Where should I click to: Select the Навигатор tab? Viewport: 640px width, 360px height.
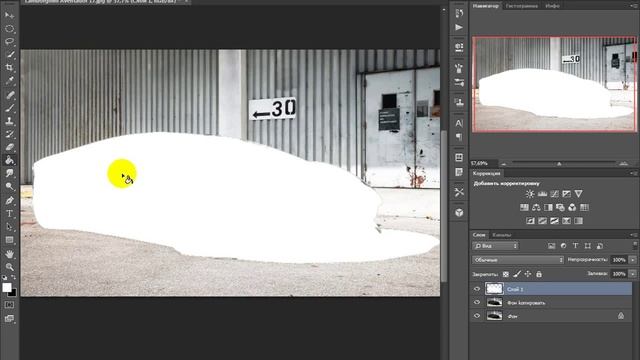pos(486,6)
